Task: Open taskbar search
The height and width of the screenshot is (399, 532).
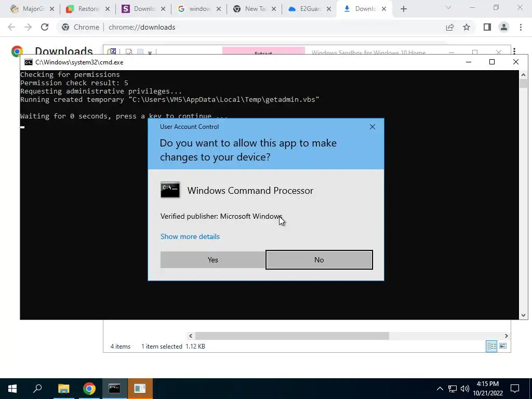Action: tap(37, 389)
